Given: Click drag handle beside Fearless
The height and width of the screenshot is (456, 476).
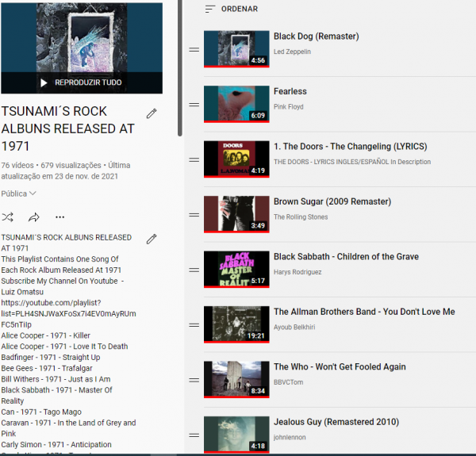Looking at the screenshot, I should point(194,104).
